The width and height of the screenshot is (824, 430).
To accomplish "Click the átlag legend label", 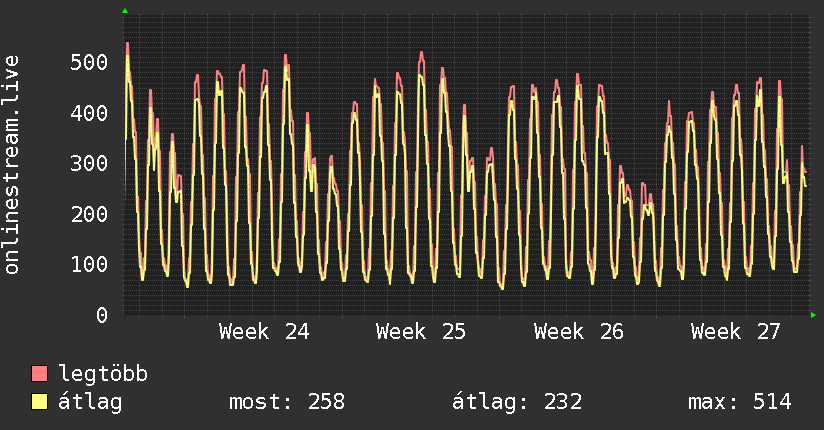I will click(x=90, y=402).
